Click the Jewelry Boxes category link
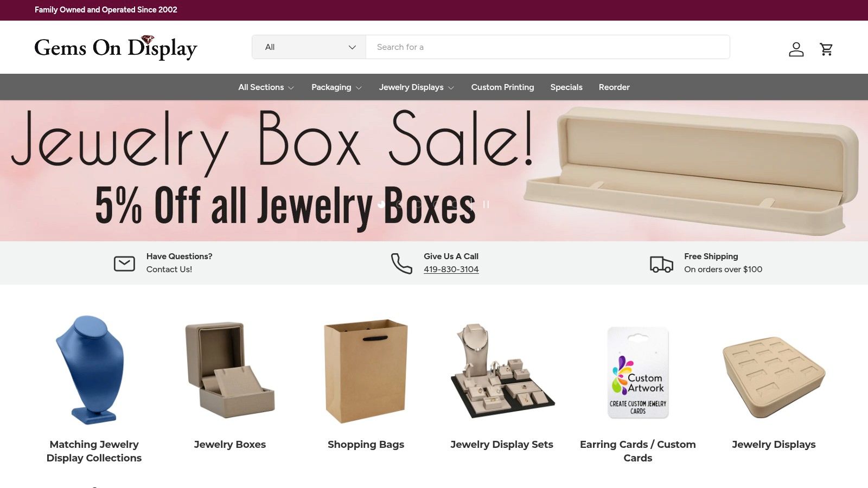This screenshot has width=868, height=488. coord(230,445)
